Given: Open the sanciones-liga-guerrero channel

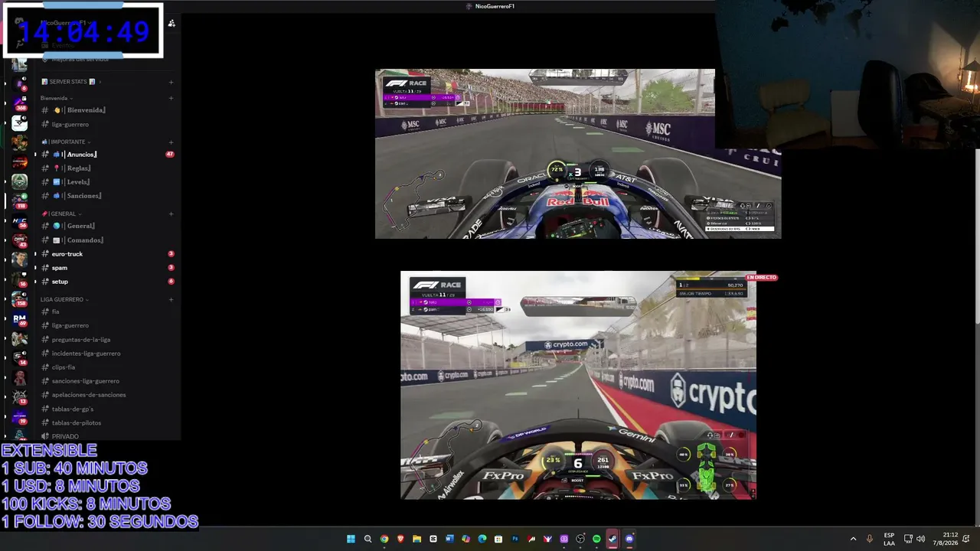Looking at the screenshot, I should pyautogui.click(x=107, y=381).
